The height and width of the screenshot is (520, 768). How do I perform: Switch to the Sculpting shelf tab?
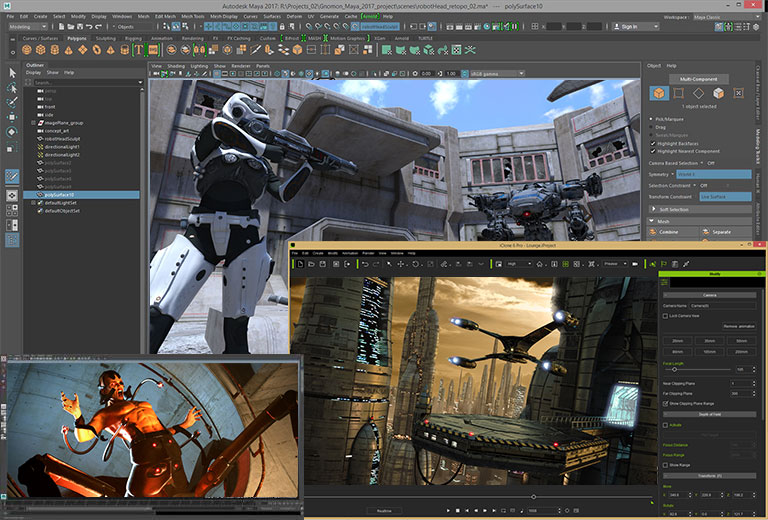coord(106,38)
